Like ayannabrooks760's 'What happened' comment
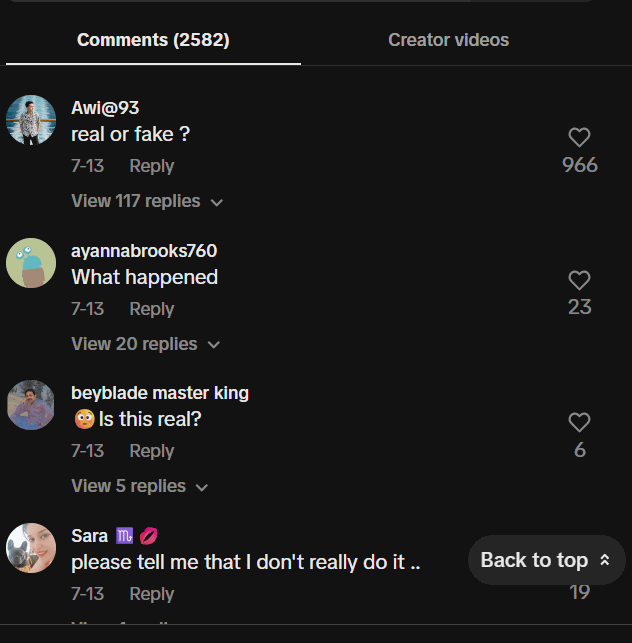This screenshot has width=632, height=643. click(x=579, y=281)
